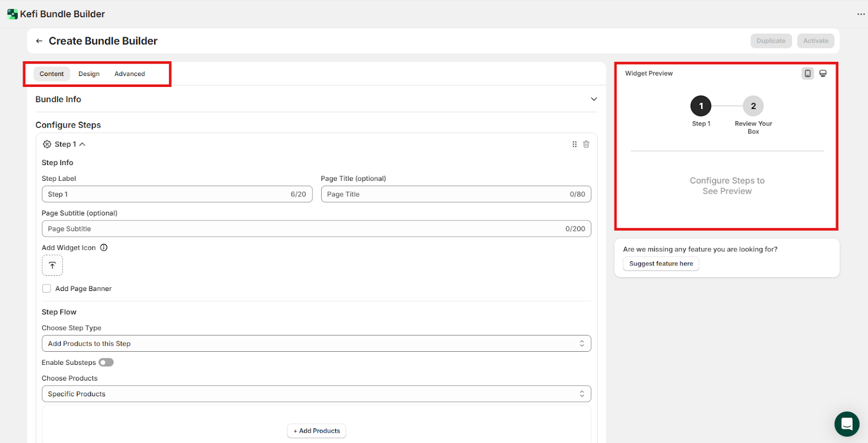Viewport: 868px width, 443px height.
Task: Delete Step 1 with the trash icon
Action: point(586,144)
